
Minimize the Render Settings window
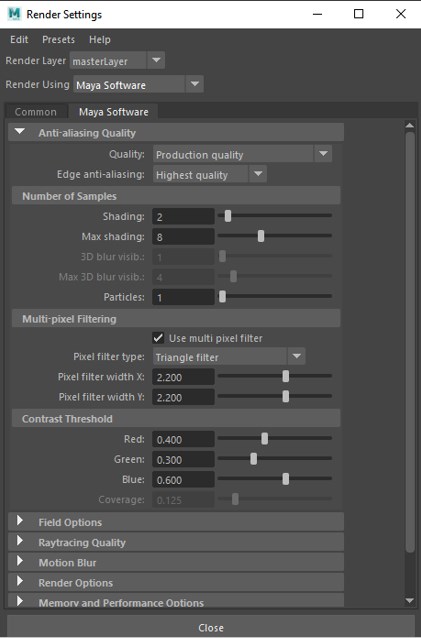(x=317, y=14)
